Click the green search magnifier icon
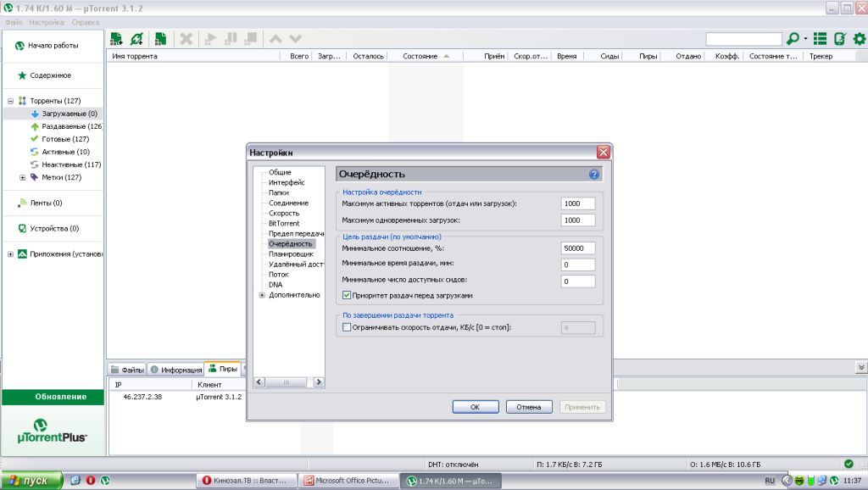The height and width of the screenshot is (490, 868). (x=793, y=39)
